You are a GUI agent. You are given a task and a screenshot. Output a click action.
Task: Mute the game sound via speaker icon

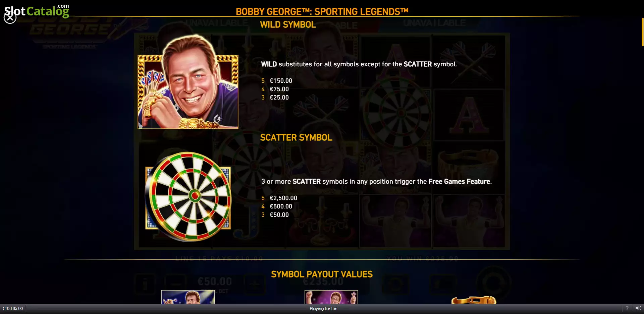[x=638, y=308]
